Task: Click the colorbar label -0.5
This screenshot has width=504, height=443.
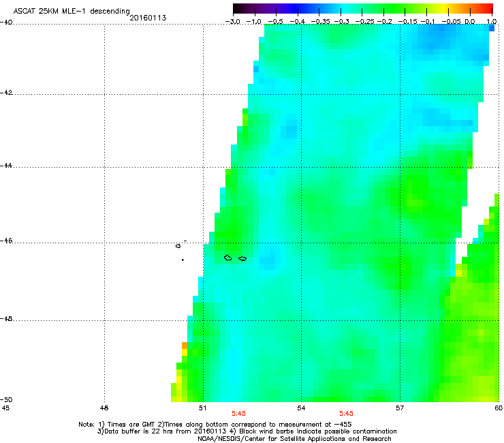Action: tap(275, 22)
